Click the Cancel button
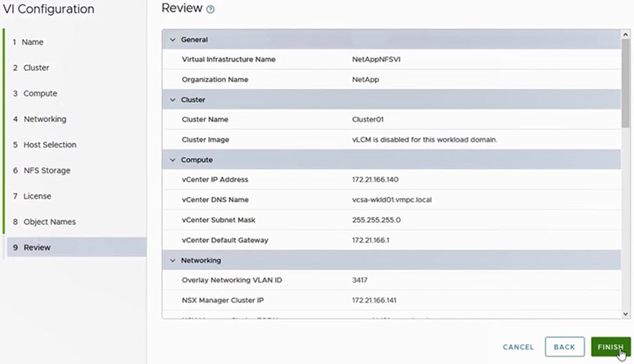 click(x=518, y=347)
